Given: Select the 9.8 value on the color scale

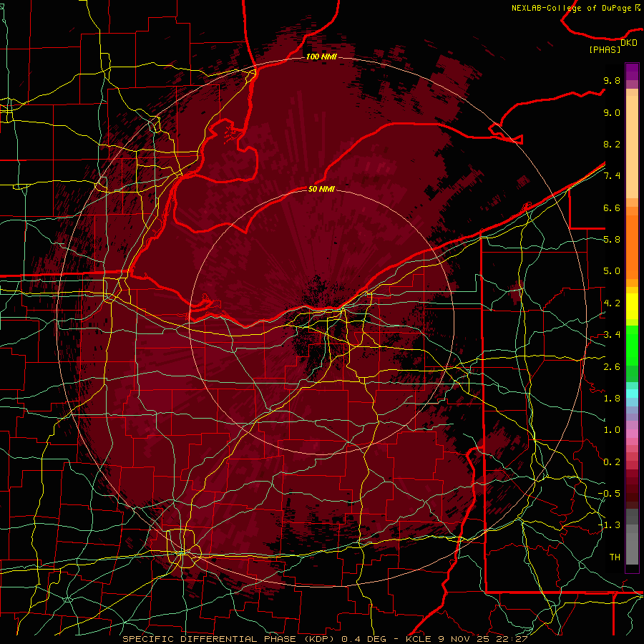Looking at the screenshot, I should point(612,80).
